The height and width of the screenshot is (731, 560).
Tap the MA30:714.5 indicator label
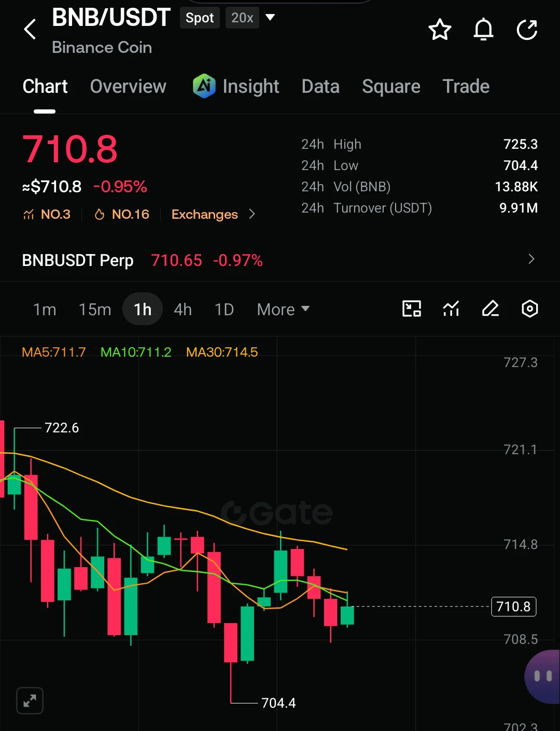(222, 353)
